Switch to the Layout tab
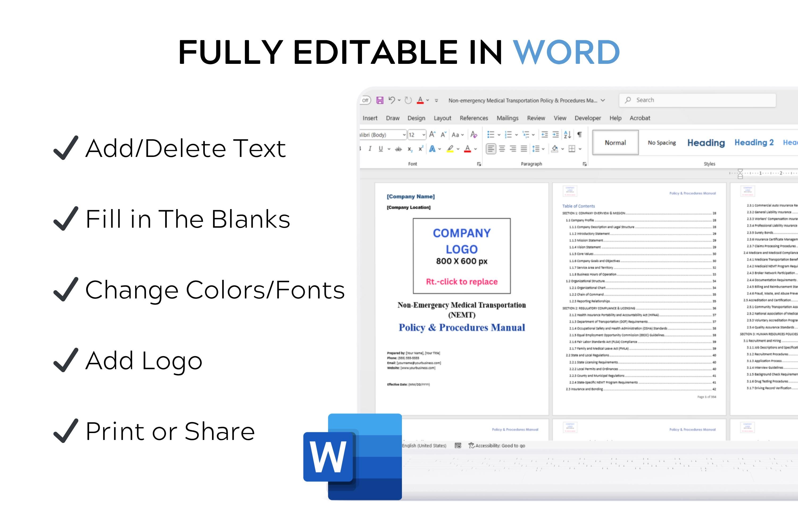Screen dimensions: 798x532 tap(442, 118)
